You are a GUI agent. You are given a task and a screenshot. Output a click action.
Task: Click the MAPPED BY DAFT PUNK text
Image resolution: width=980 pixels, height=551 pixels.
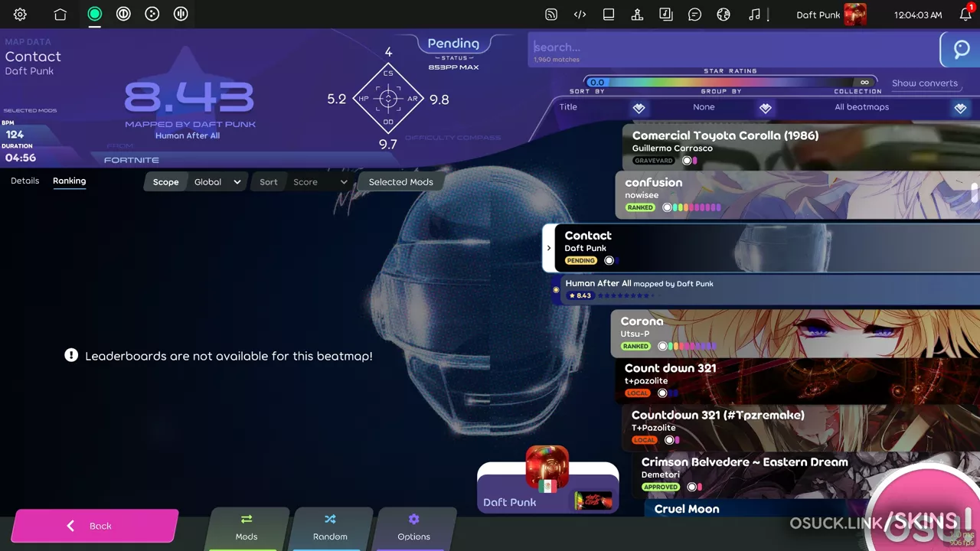[191, 124]
